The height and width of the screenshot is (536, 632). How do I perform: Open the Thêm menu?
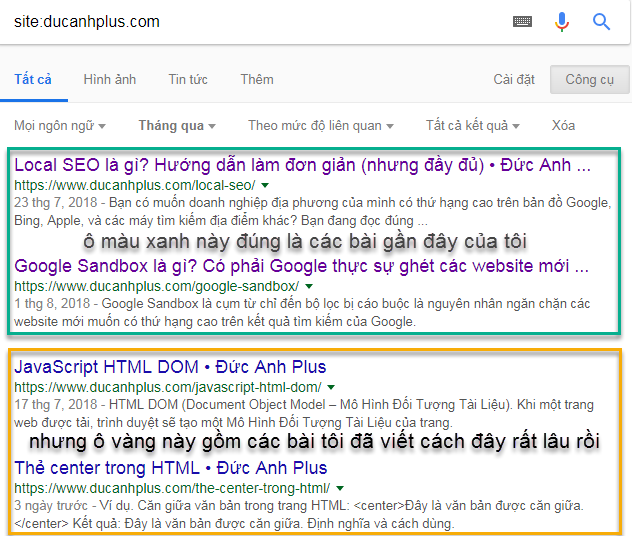pyautogui.click(x=257, y=79)
